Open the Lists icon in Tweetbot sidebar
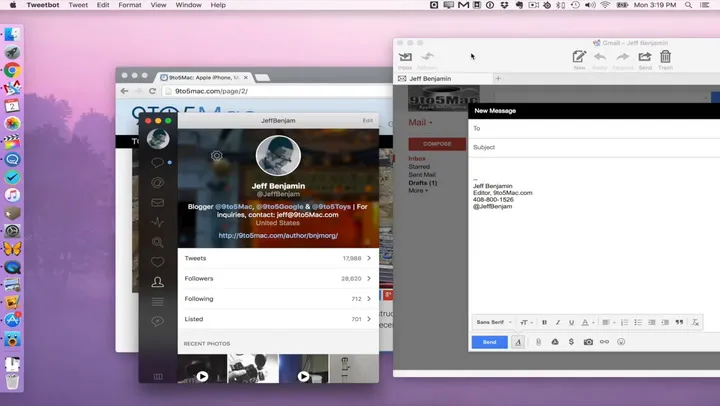The image size is (720, 406). [157, 301]
